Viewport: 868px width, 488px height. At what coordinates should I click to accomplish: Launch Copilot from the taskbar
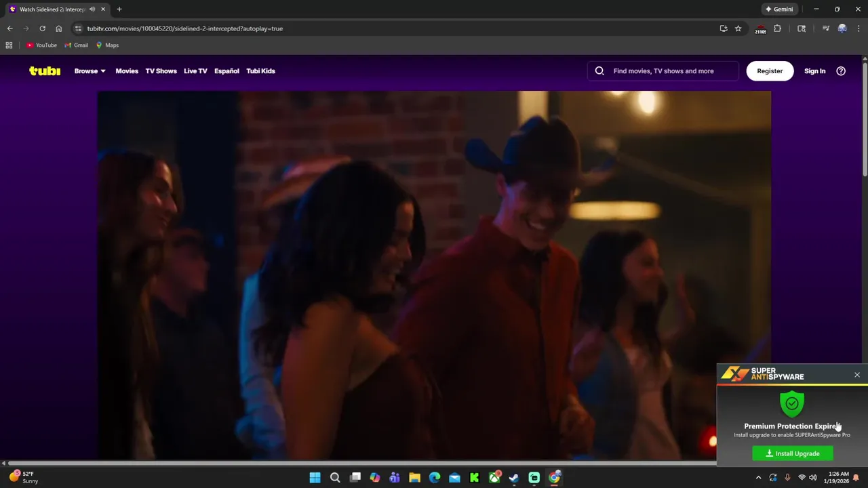coord(375,478)
